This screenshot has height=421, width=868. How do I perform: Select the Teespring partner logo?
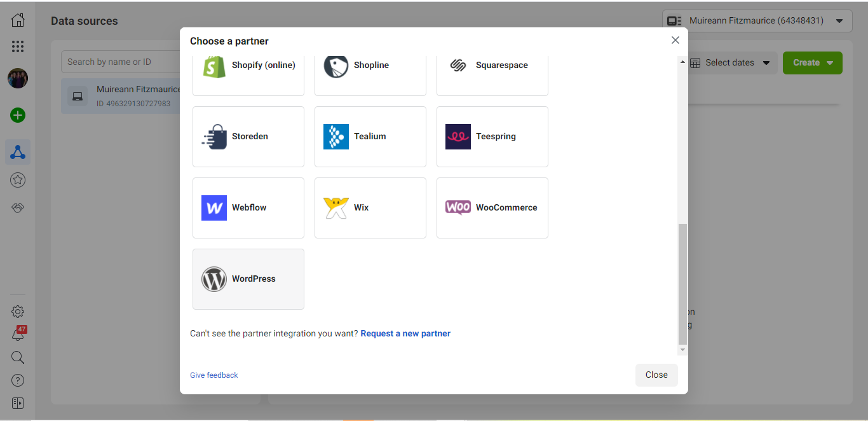pos(458,137)
